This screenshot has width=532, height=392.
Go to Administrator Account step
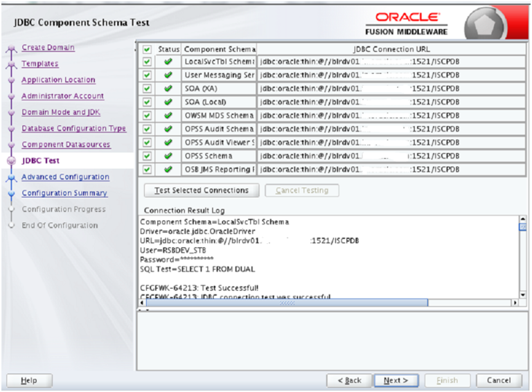(x=63, y=96)
